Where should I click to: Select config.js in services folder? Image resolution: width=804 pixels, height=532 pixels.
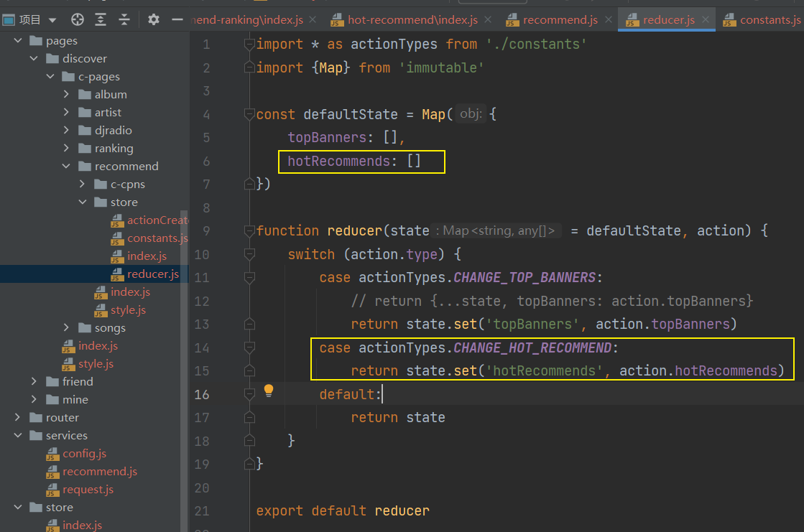click(x=84, y=453)
